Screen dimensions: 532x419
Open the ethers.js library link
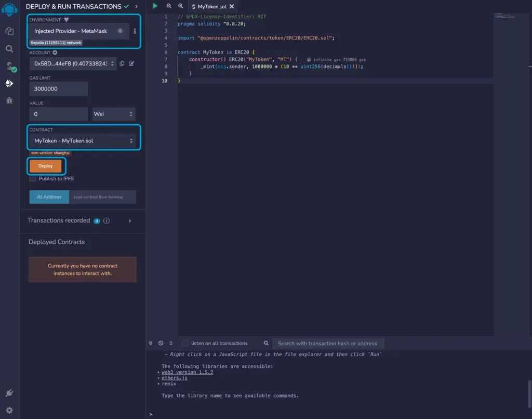click(x=175, y=378)
